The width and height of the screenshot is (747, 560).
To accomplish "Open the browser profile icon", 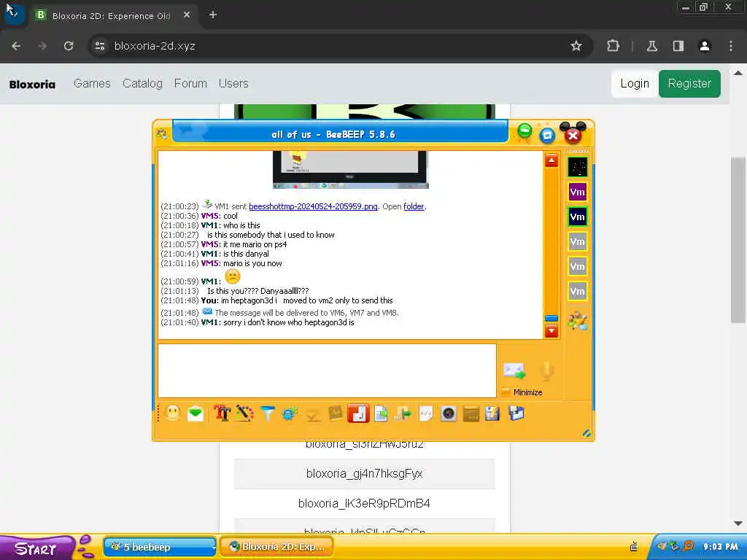I will (x=704, y=46).
